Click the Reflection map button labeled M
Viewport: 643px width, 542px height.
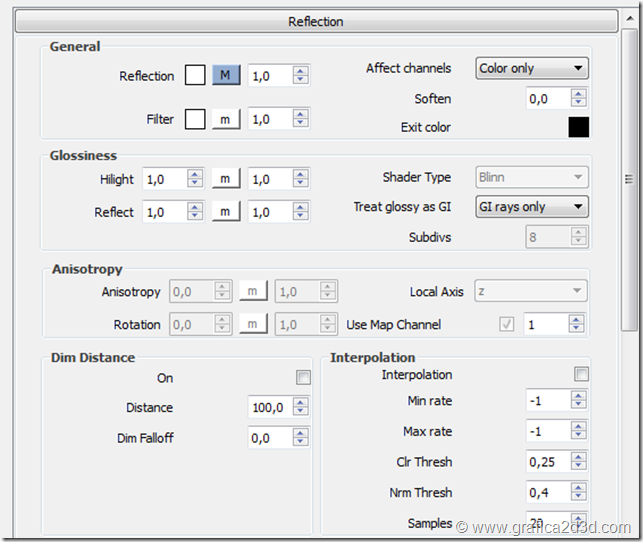point(226,76)
